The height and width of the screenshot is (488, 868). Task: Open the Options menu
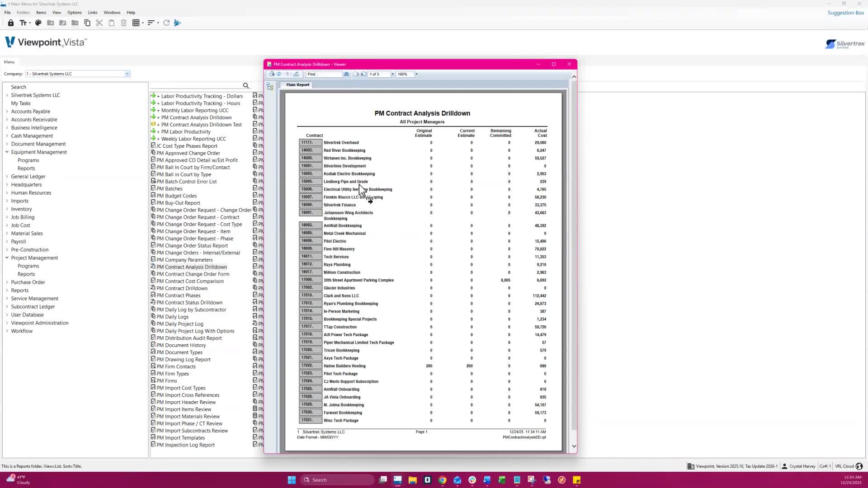(74, 12)
